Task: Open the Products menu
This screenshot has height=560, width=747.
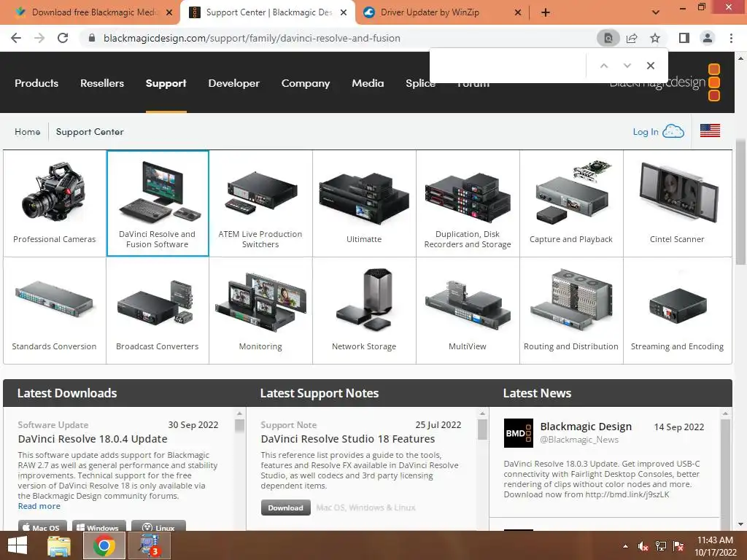Action: click(x=36, y=83)
